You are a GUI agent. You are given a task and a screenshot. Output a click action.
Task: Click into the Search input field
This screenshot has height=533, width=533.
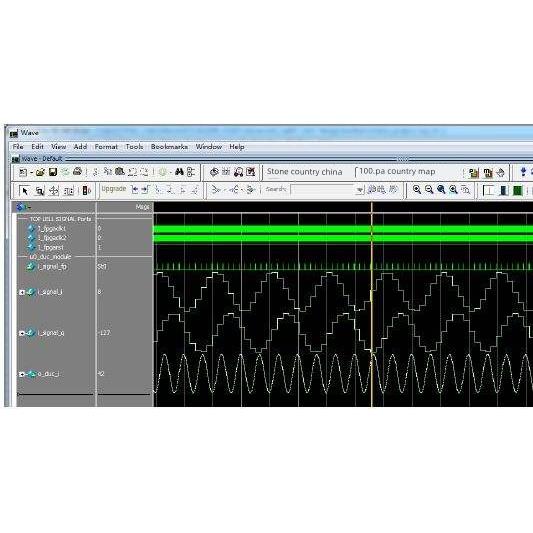(323, 190)
